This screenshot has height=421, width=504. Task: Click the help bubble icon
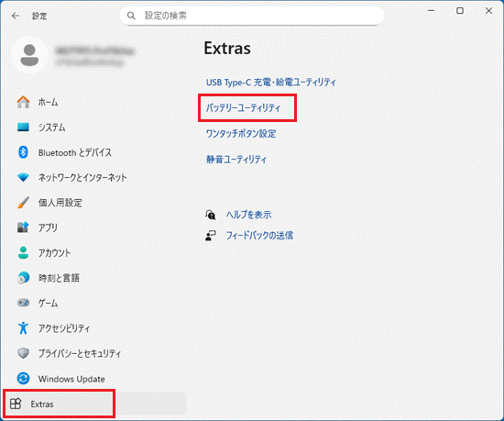click(211, 215)
